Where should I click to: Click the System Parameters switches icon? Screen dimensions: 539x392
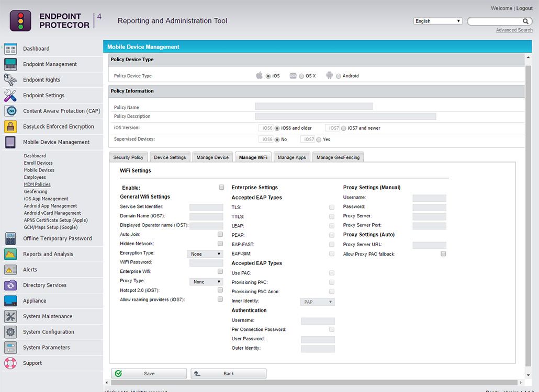click(10, 348)
